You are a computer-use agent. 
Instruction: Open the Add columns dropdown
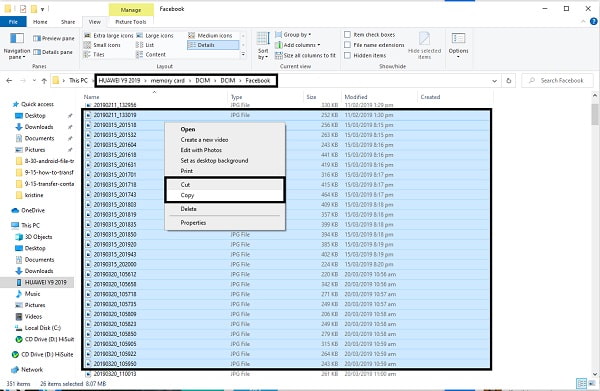[298, 45]
